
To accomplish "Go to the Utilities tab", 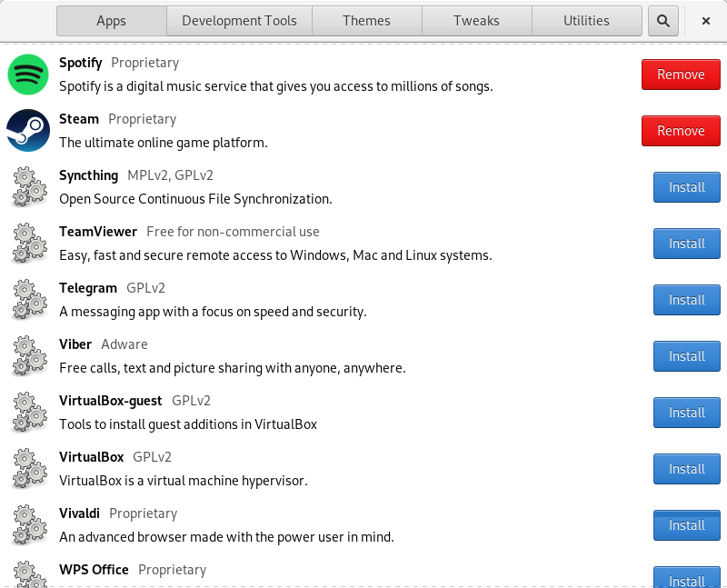I will (586, 21).
